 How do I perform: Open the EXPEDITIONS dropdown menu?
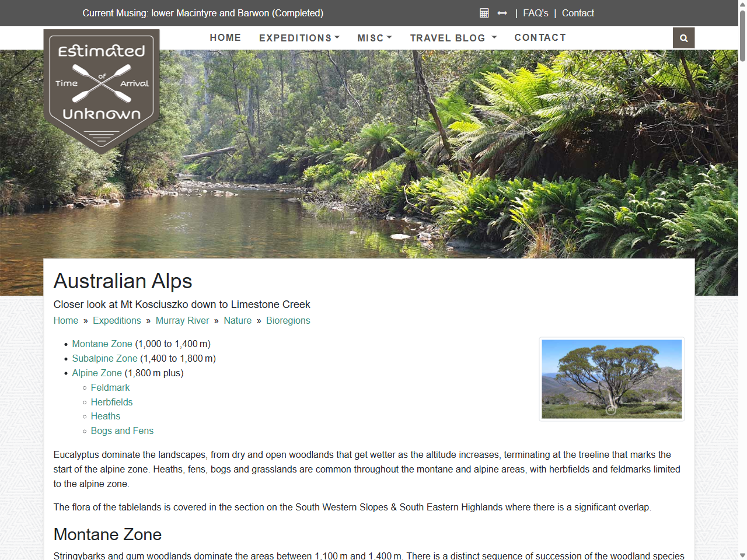pyautogui.click(x=299, y=37)
